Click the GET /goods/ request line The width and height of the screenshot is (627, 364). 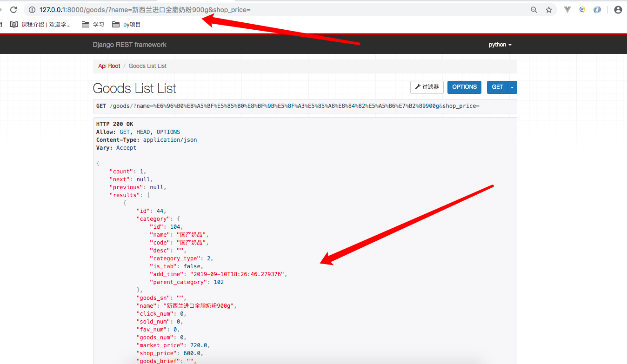point(305,106)
